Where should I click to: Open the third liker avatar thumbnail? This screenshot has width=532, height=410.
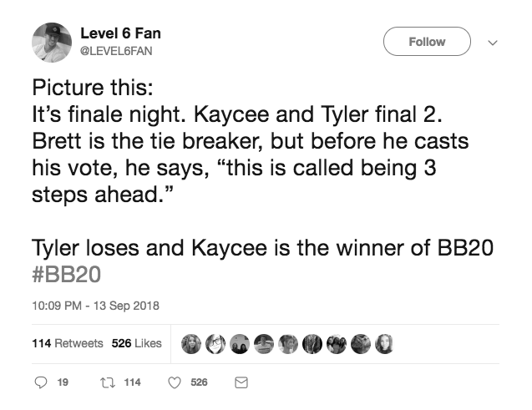click(240, 344)
